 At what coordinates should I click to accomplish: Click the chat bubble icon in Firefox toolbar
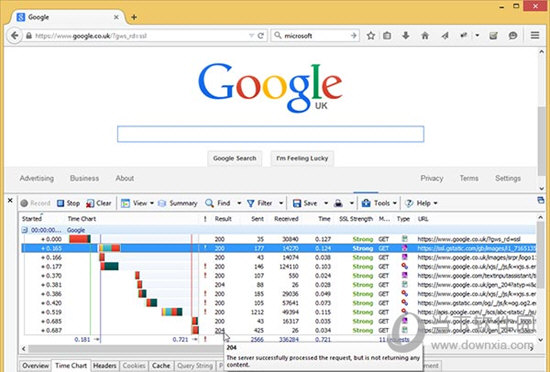click(x=513, y=35)
